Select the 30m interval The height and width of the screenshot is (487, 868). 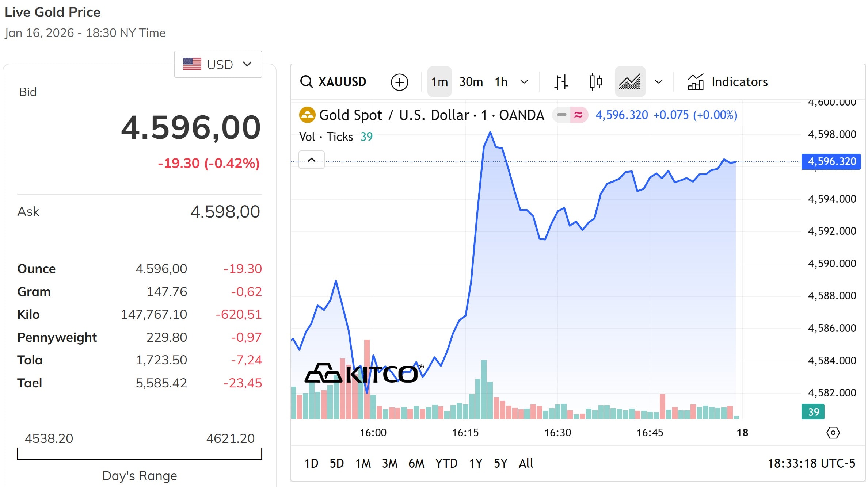pyautogui.click(x=471, y=82)
